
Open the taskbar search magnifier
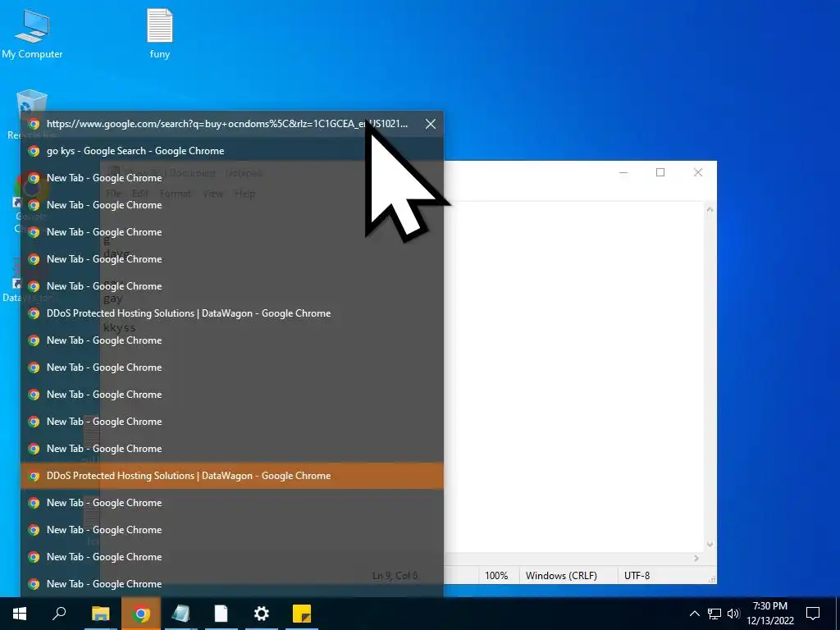pyautogui.click(x=59, y=614)
